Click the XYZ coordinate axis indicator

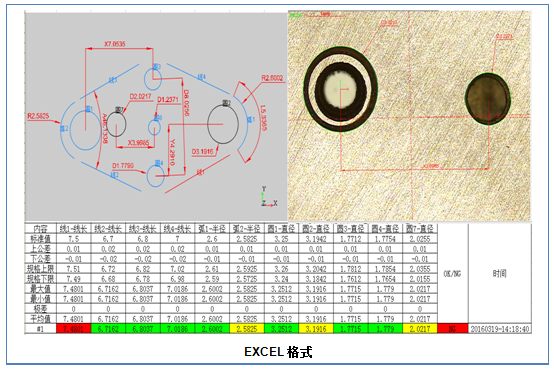(x=269, y=197)
